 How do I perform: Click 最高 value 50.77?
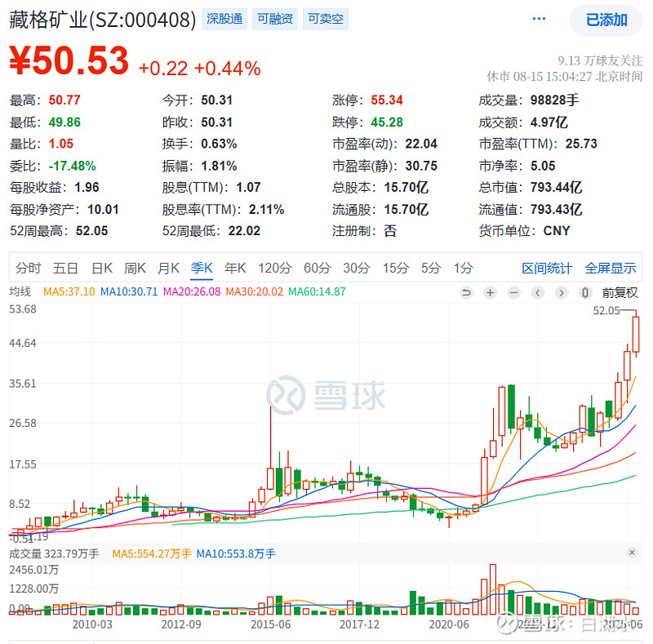(x=64, y=100)
